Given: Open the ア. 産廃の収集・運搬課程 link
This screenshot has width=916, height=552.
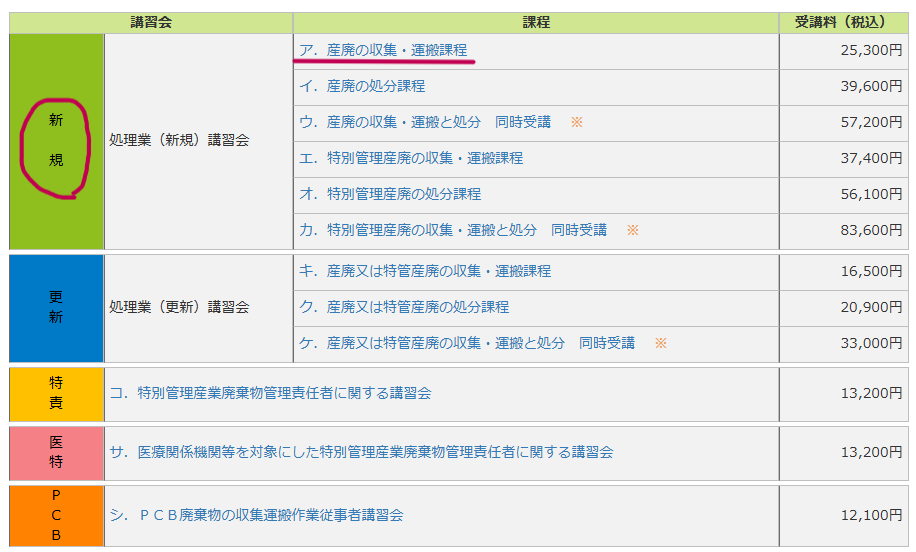Looking at the screenshot, I should click(383, 50).
